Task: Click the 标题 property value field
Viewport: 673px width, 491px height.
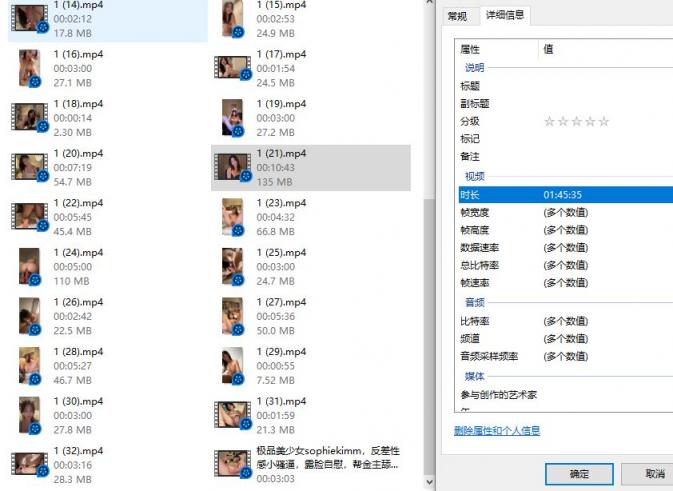Action: pos(600,86)
